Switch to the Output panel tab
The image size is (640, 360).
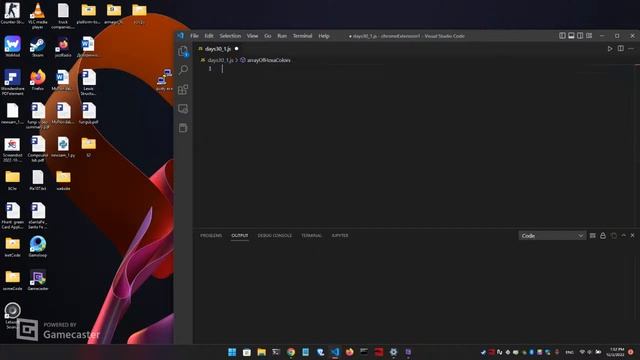click(240, 236)
